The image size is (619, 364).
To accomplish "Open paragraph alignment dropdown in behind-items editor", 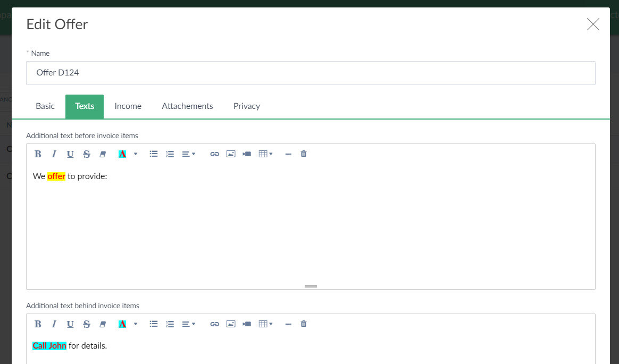I will [188, 324].
